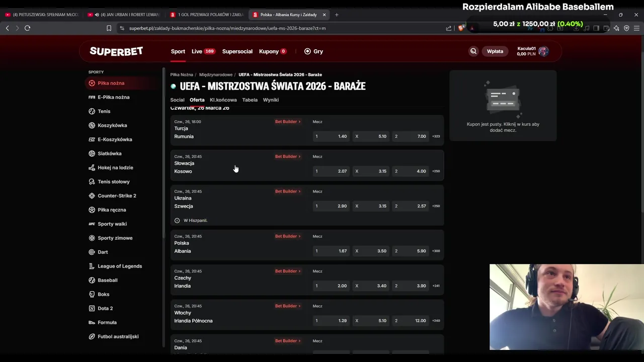Bet on Turcja win at 1.40
The height and width of the screenshot is (362, 644).
point(331,136)
